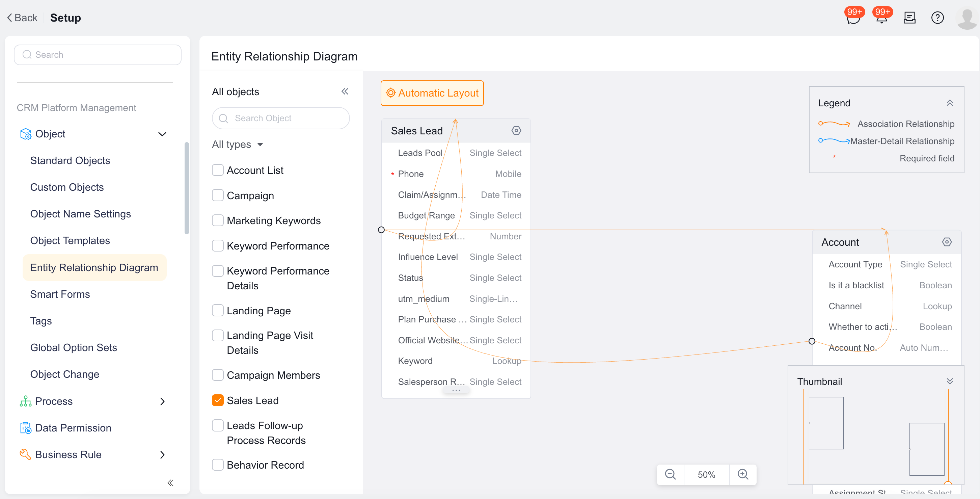Image resolution: width=980 pixels, height=499 pixels.
Task: Open Object Templates link
Action: [x=70, y=241]
